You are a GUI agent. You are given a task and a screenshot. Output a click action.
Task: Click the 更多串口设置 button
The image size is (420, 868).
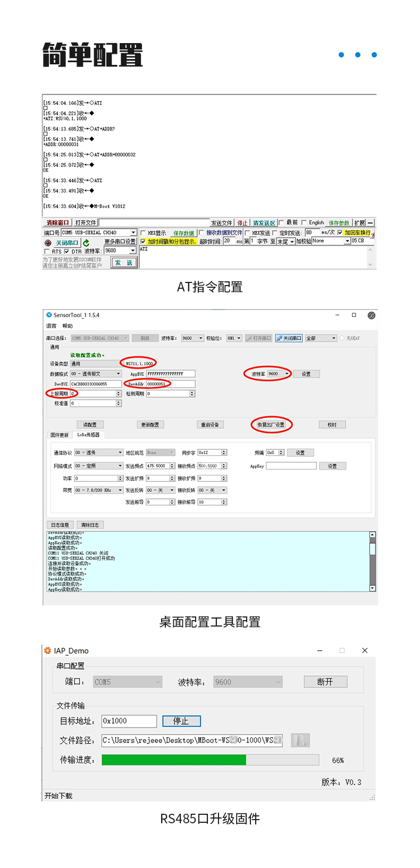tap(120, 241)
